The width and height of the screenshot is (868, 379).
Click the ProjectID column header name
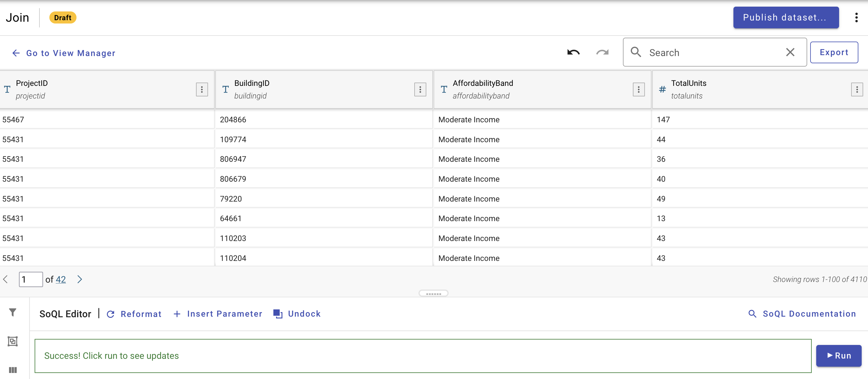pos(32,83)
